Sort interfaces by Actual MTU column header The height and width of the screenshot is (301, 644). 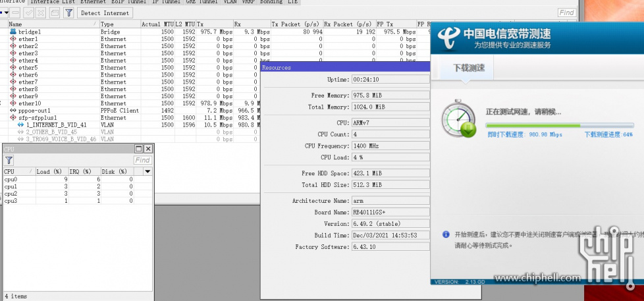pyautogui.click(x=158, y=24)
